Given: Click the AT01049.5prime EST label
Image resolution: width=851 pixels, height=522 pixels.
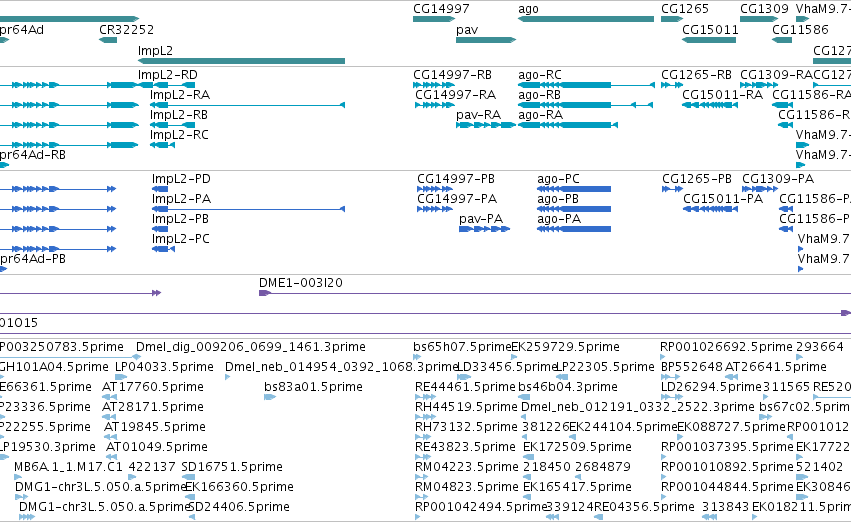Looking at the screenshot, I should tap(157, 448).
